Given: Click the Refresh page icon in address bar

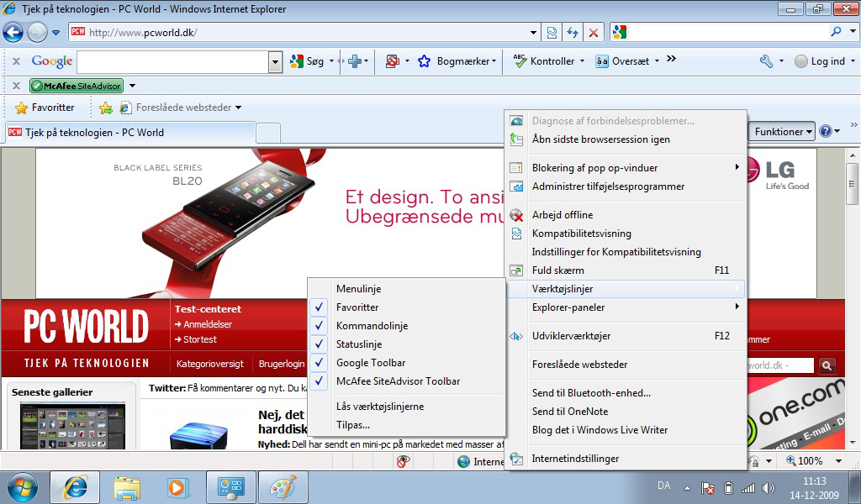Looking at the screenshot, I should coord(573,33).
